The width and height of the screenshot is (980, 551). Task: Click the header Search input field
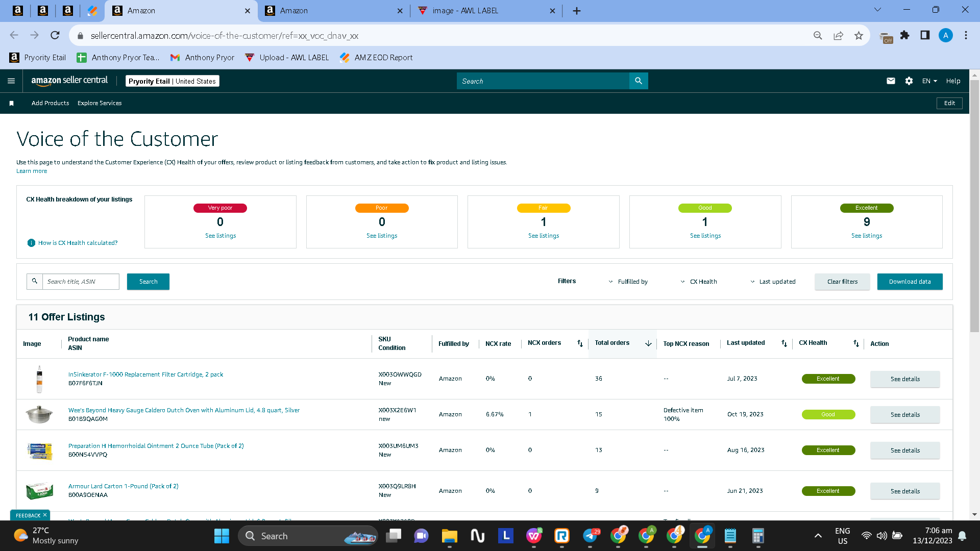[x=543, y=81]
